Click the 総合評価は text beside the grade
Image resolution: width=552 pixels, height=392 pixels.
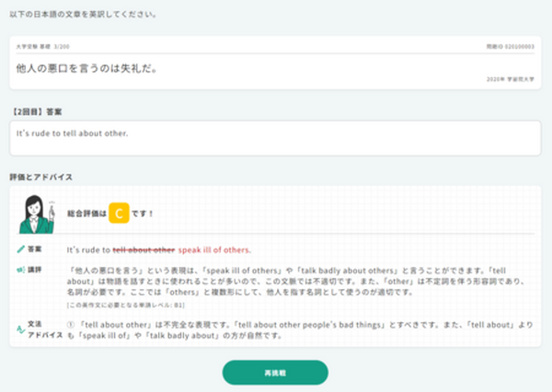click(x=85, y=213)
